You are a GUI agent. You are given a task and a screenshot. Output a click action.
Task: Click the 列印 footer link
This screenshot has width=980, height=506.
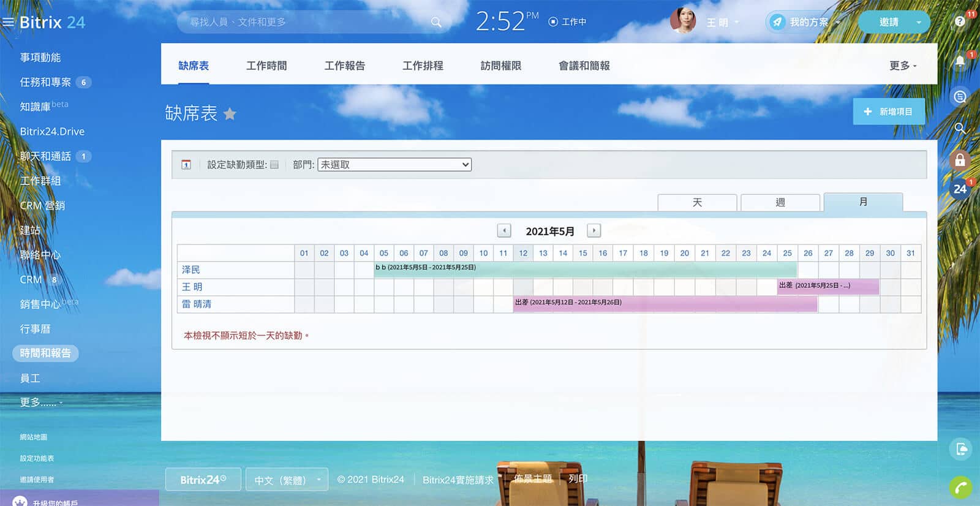(578, 478)
